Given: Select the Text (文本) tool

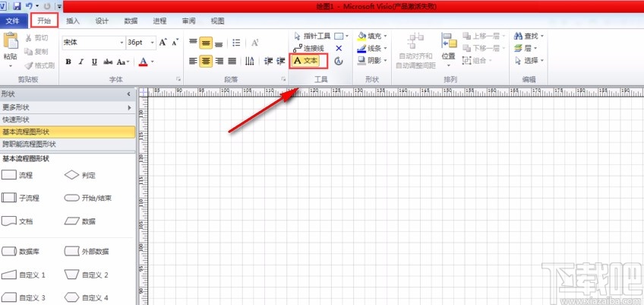Looking at the screenshot, I should pos(306,61).
